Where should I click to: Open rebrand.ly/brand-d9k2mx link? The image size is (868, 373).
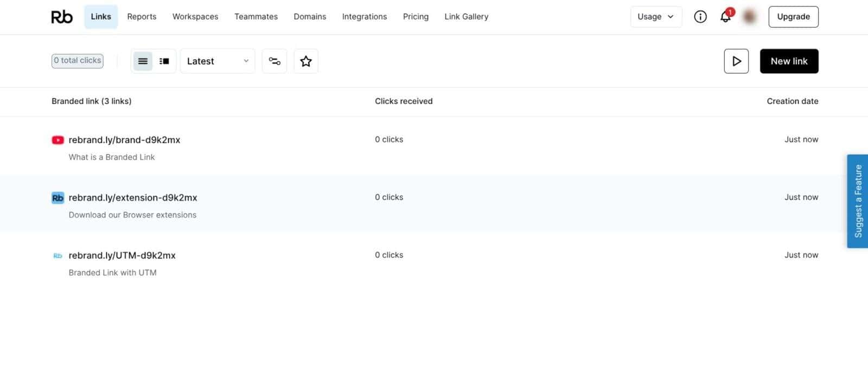click(x=124, y=140)
